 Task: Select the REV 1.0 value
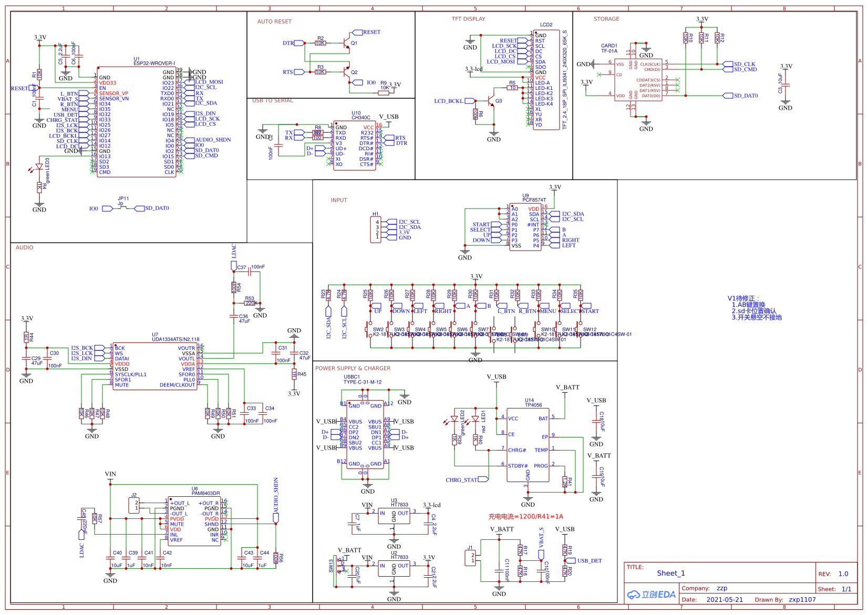coord(843,574)
